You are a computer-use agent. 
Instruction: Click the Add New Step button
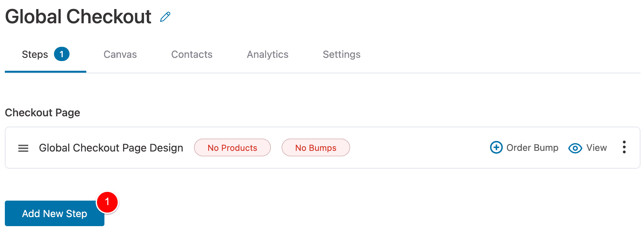[x=55, y=214]
